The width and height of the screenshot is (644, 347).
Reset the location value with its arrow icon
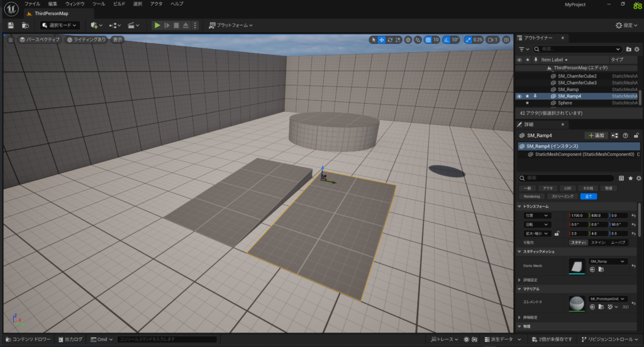(634, 216)
